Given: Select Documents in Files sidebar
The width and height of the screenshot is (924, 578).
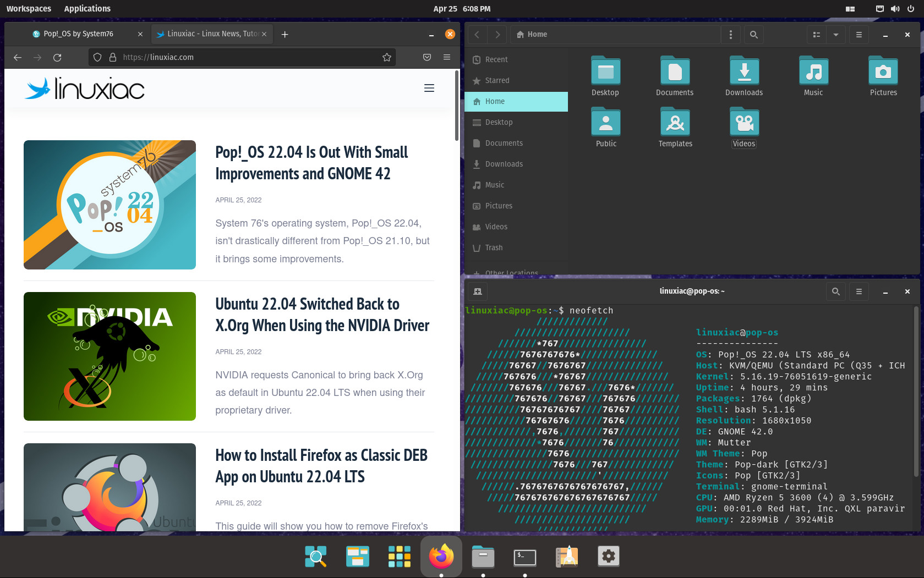Looking at the screenshot, I should (516, 143).
